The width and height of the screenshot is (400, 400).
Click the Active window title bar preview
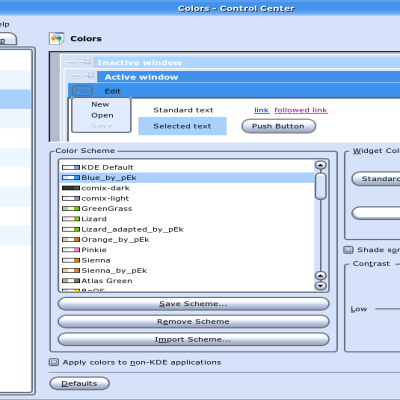248,77
